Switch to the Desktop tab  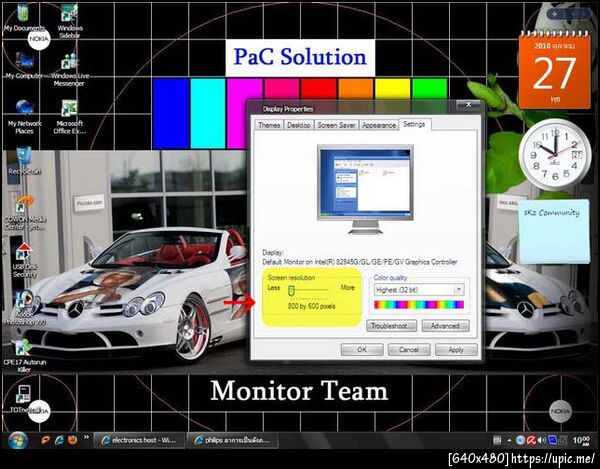pos(298,125)
